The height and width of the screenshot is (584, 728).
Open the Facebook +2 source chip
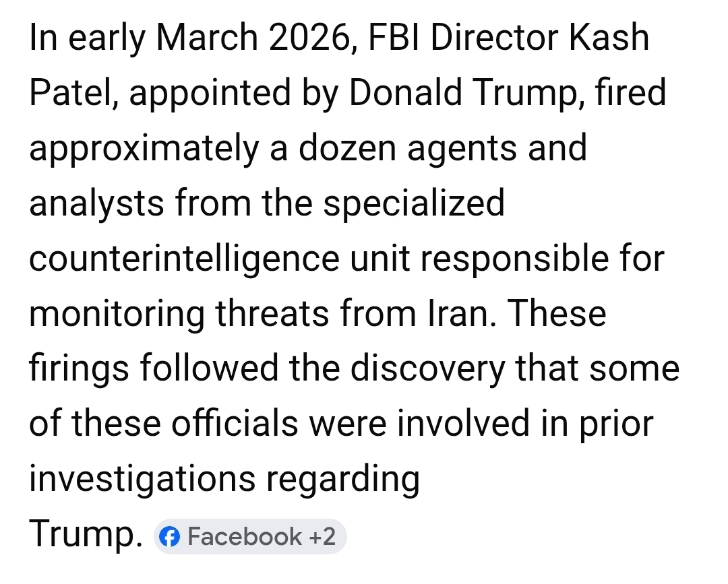pyautogui.click(x=250, y=537)
